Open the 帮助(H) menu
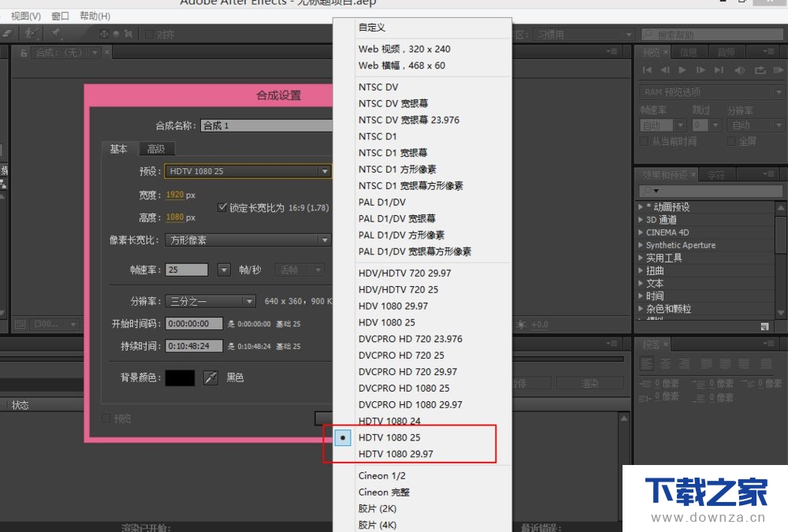Screen dimensions: 788x532 (95, 16)
